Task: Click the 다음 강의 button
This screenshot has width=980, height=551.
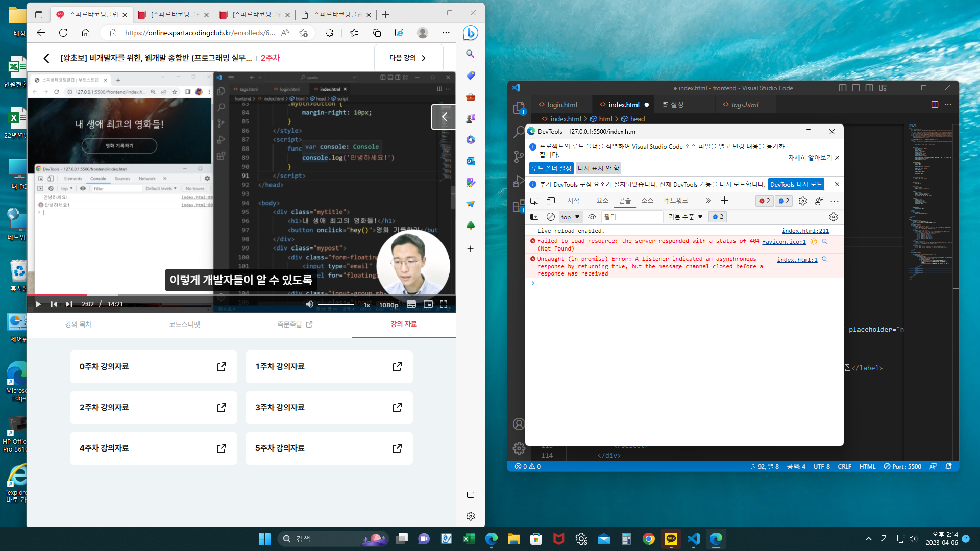Action: tap(408, 58)
